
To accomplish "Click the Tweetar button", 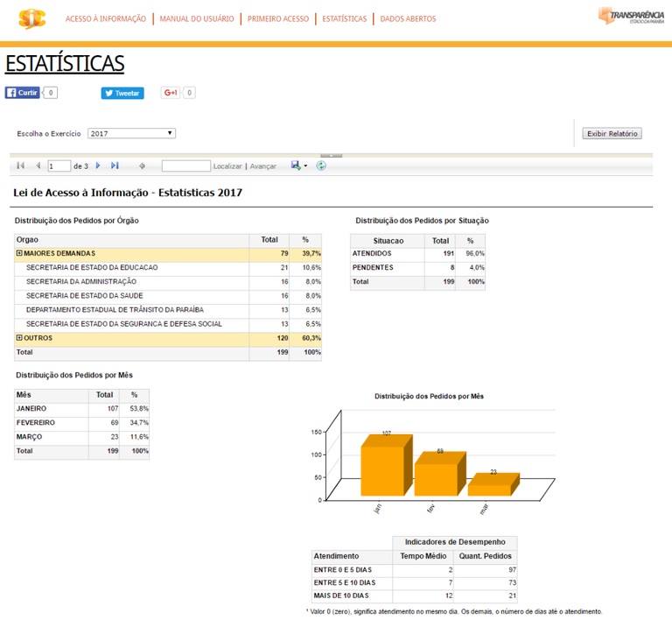I will [x=122, y=93].
